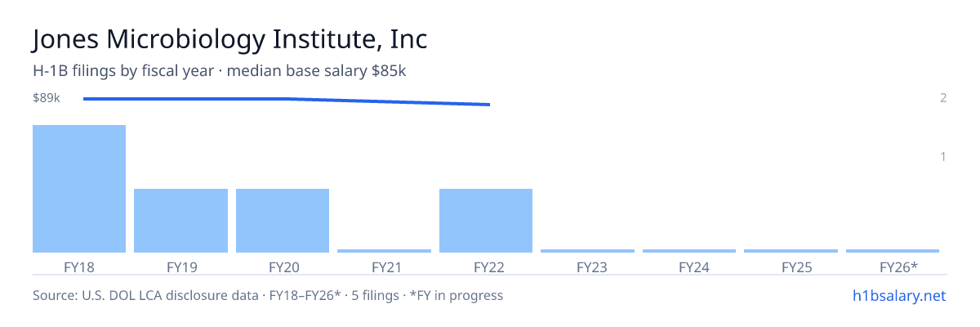Image resolution: width=980 pixels, height=327 pixels.
Task: Click the FY20 filings bar
Action: pyautogui.click(x=283, y=221)
